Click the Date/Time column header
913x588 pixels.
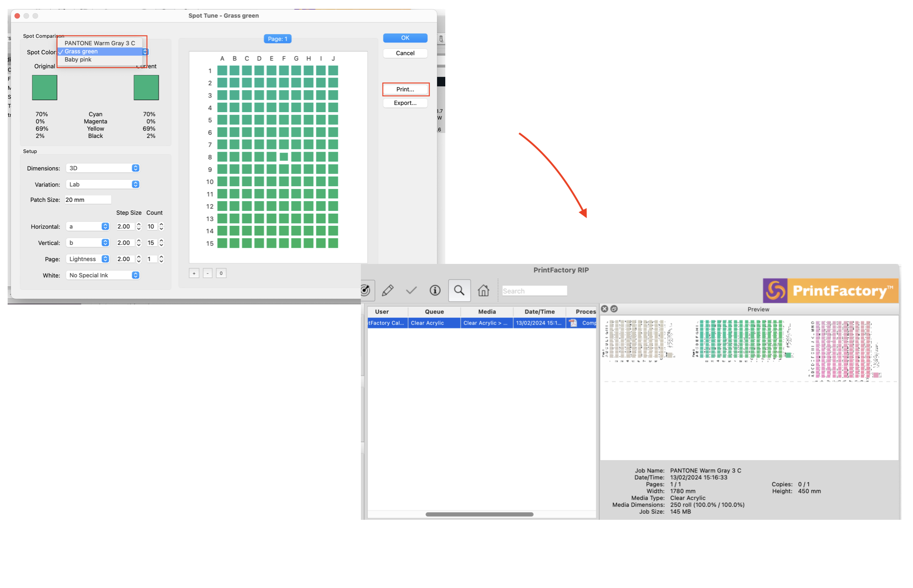pos(540,312)
